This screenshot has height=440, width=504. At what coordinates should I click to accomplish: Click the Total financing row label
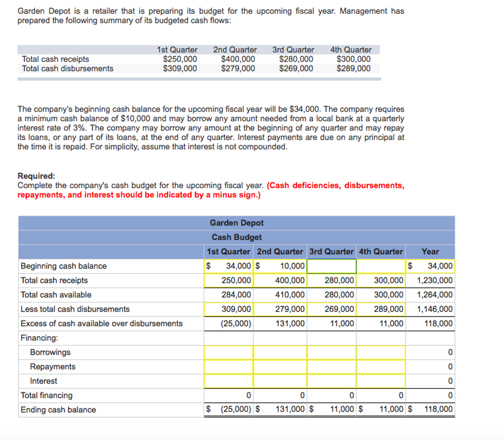[x=47, y=395]
